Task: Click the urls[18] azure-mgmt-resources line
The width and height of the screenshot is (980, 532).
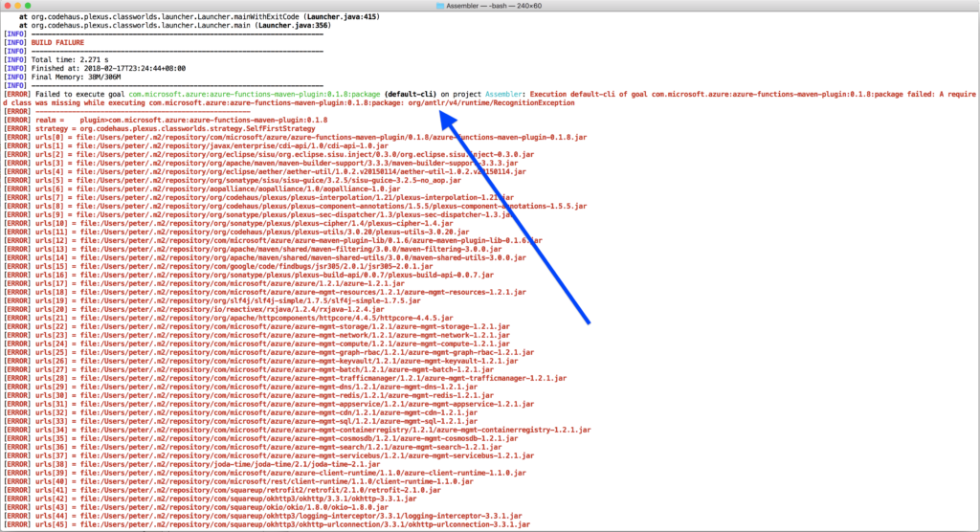Action: click(x=265, y=292)
